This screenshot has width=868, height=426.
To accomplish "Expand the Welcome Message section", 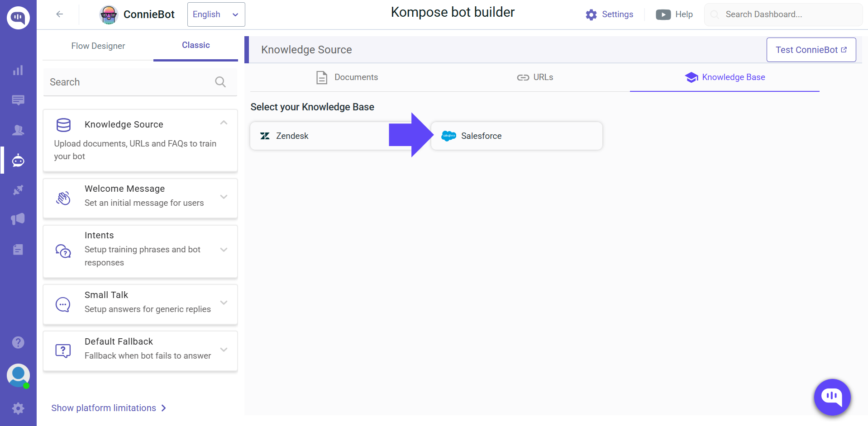I will click(224, 197).
